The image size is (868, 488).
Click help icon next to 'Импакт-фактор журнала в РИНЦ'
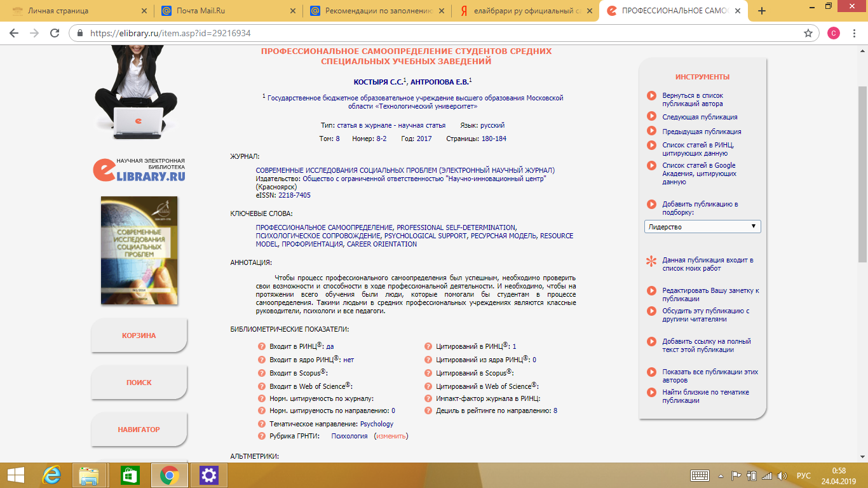[x=428, y=398]
